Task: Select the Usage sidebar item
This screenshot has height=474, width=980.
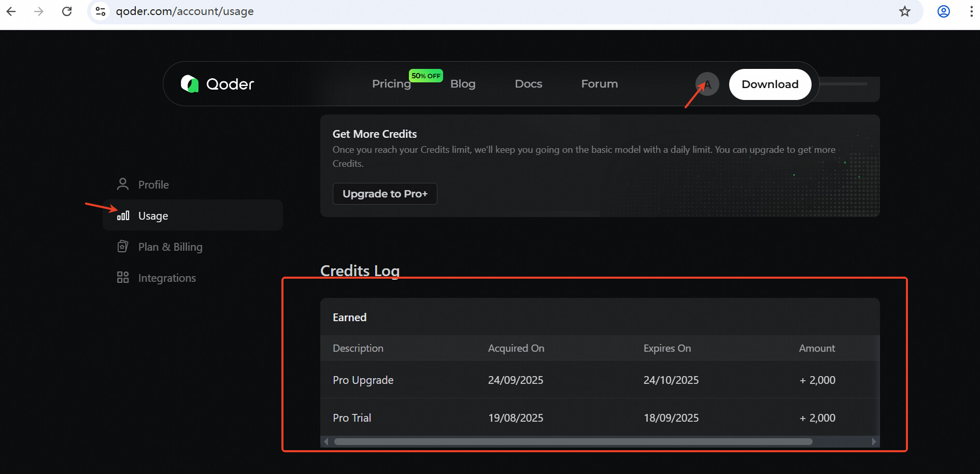Action: coord(193,216)
